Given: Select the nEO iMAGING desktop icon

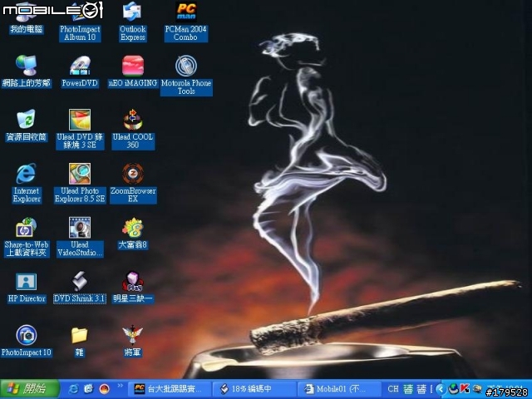Looking at the screenshot, I should (133, 72).
